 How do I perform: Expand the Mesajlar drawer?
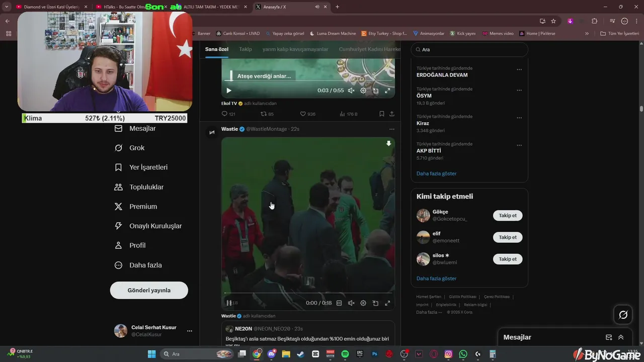pyautogui.click(x=621, y=337)
